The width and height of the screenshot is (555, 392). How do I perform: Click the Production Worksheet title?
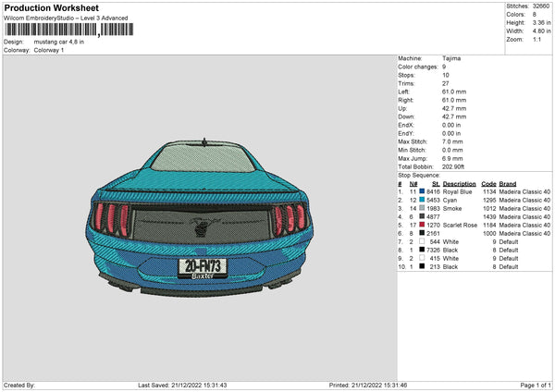click(x=51, y=7)
